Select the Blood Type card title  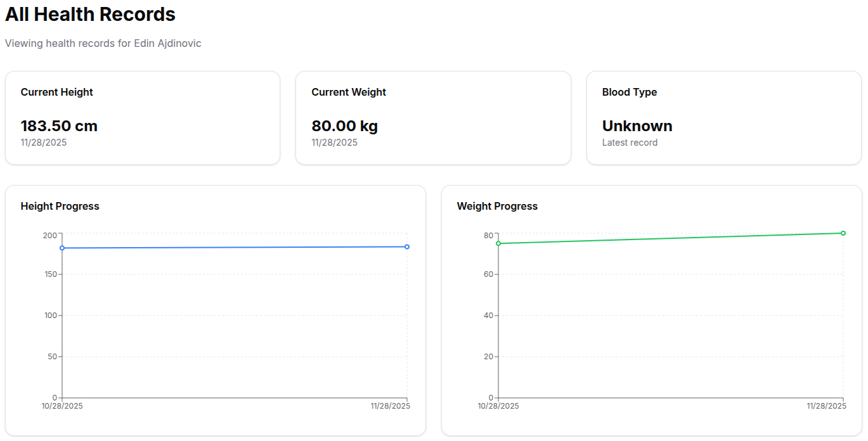(629, 92)
